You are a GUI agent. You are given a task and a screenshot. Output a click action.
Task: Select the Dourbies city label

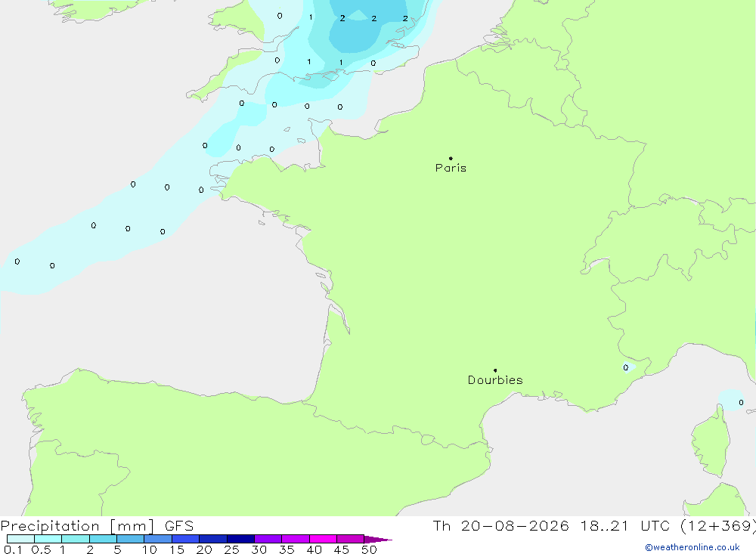[x=495, y=380]
